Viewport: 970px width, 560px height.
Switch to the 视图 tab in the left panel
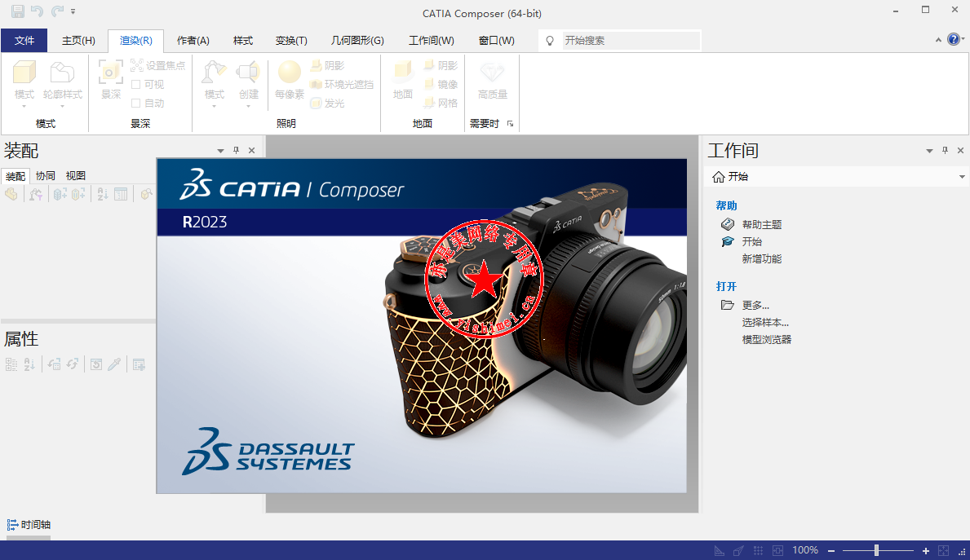[76, 176]
